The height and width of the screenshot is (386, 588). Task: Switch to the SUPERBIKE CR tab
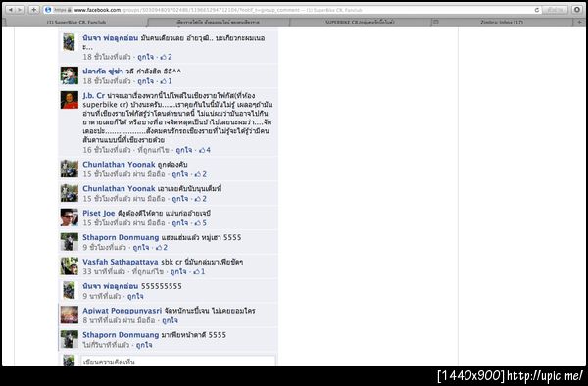[360, 23]
